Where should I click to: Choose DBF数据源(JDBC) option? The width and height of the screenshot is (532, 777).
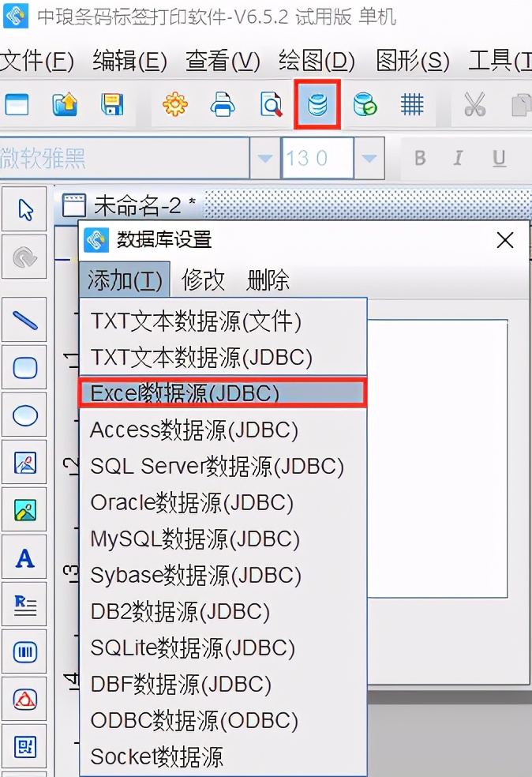tap(223, 684)
